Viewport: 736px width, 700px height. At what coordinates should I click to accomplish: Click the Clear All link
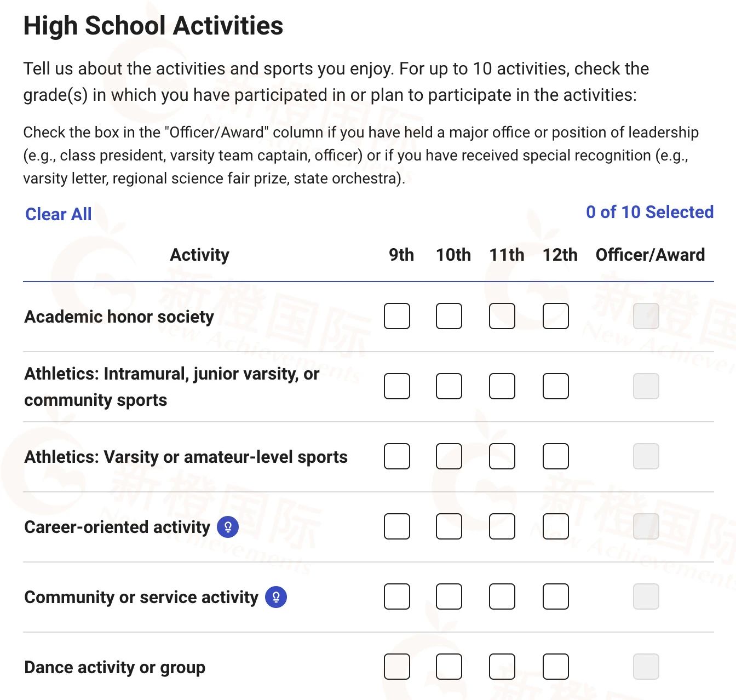click(59, 214)
